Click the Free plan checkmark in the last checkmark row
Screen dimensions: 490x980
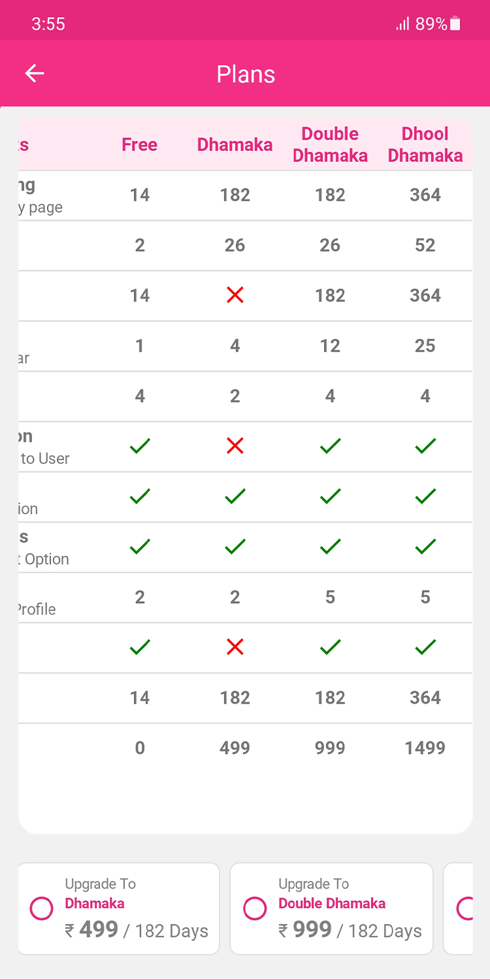coord(140,647)
